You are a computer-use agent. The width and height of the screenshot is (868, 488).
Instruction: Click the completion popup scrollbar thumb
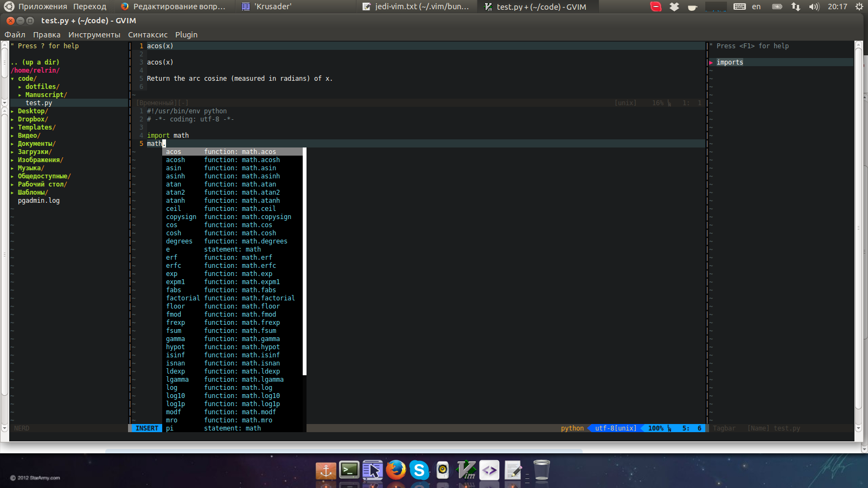tap(304, 261)
